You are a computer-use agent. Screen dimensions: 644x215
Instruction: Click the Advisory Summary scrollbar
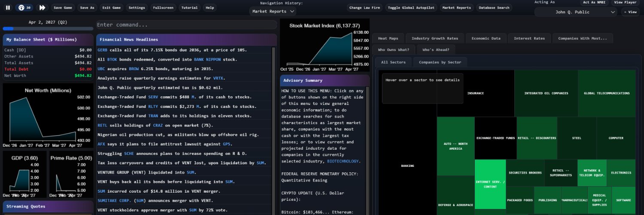click(x=368, y=150)
